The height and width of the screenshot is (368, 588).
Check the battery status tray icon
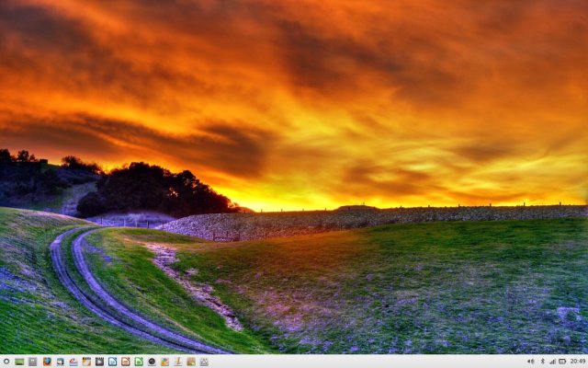point(562,362)
